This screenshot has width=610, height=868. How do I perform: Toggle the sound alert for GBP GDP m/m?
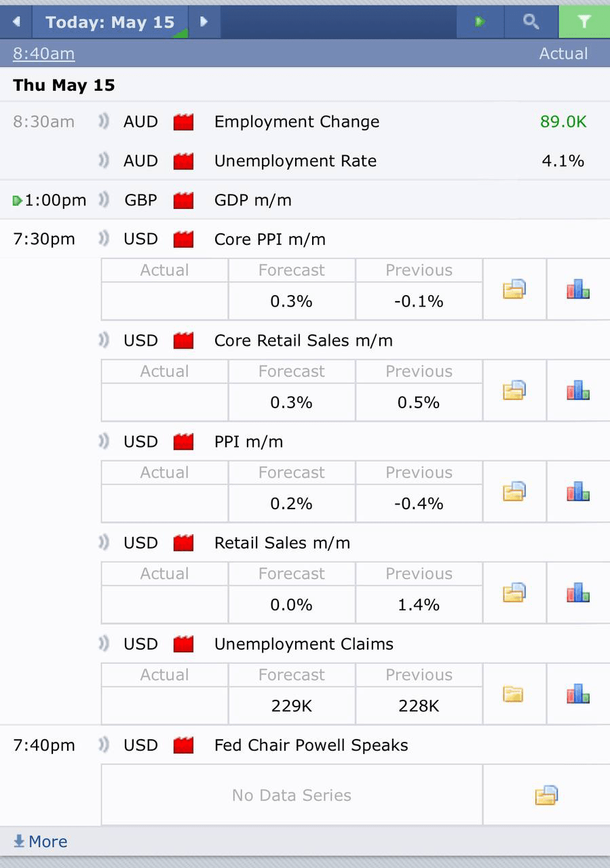103,200
